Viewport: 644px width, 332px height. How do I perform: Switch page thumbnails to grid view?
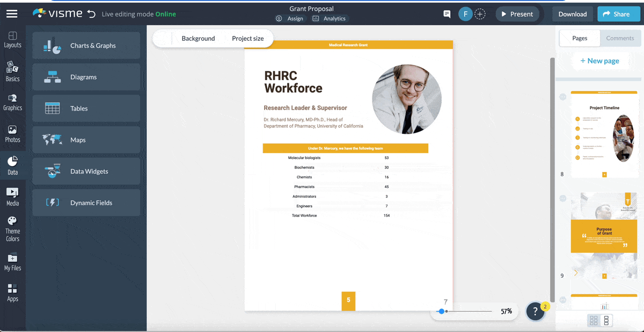(x=593, y=320)
